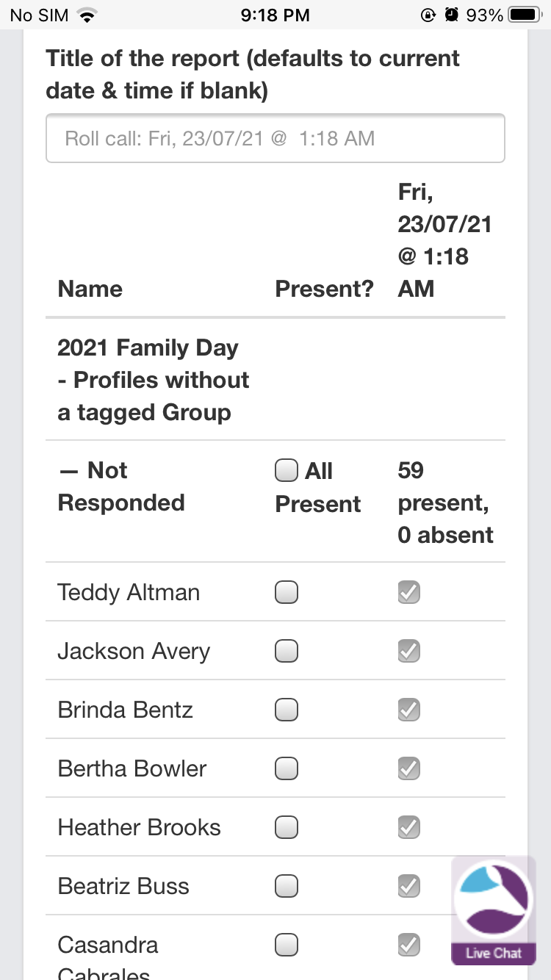
Task: Tap the alarm clock status icon
Action: 452,15
